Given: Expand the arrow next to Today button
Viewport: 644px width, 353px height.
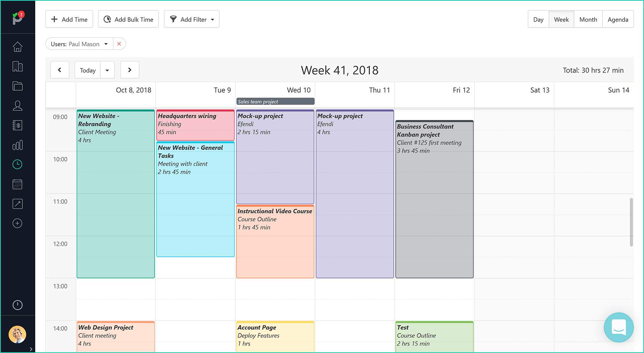Looking at the screenshot, I should [107, 70].
